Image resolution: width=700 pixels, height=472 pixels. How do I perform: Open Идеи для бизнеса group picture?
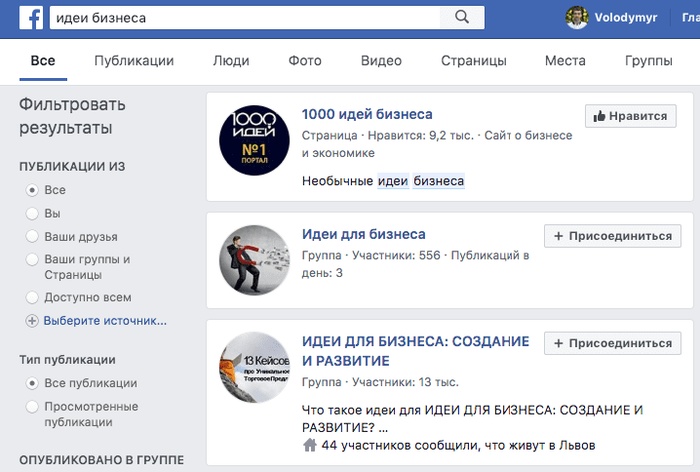[x=254, y=260]
